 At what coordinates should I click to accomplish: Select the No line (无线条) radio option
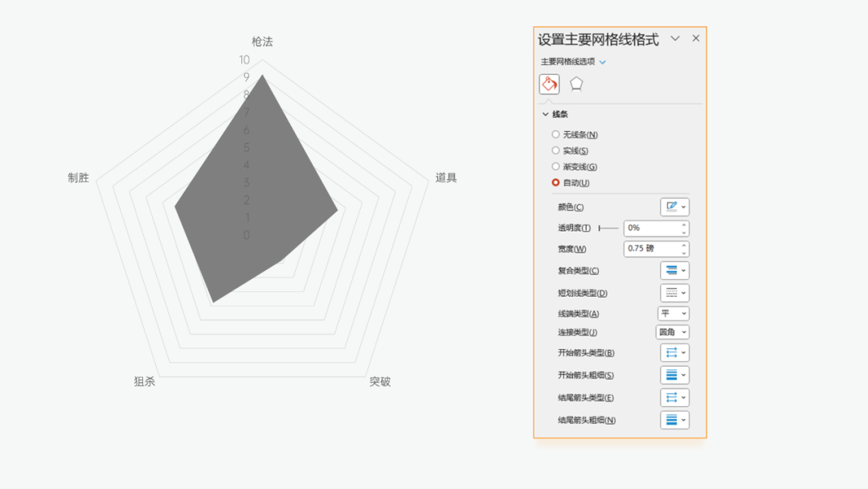555,134
